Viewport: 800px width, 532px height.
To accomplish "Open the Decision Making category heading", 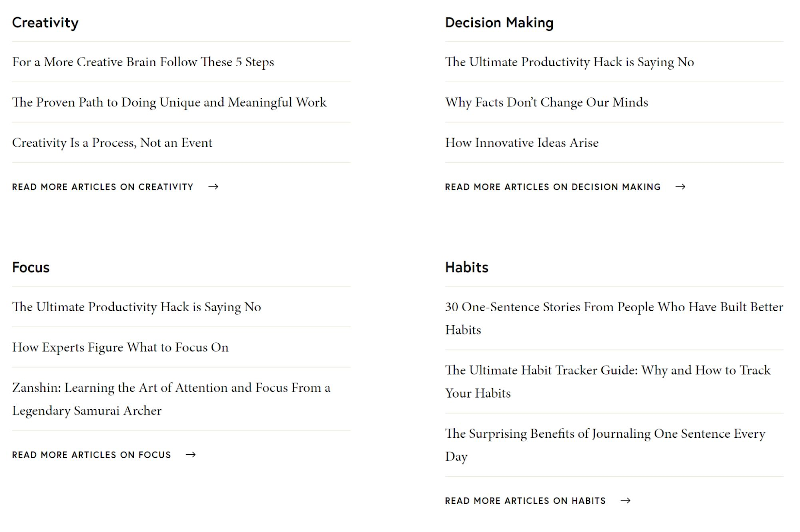I will (x=499, y=22).
